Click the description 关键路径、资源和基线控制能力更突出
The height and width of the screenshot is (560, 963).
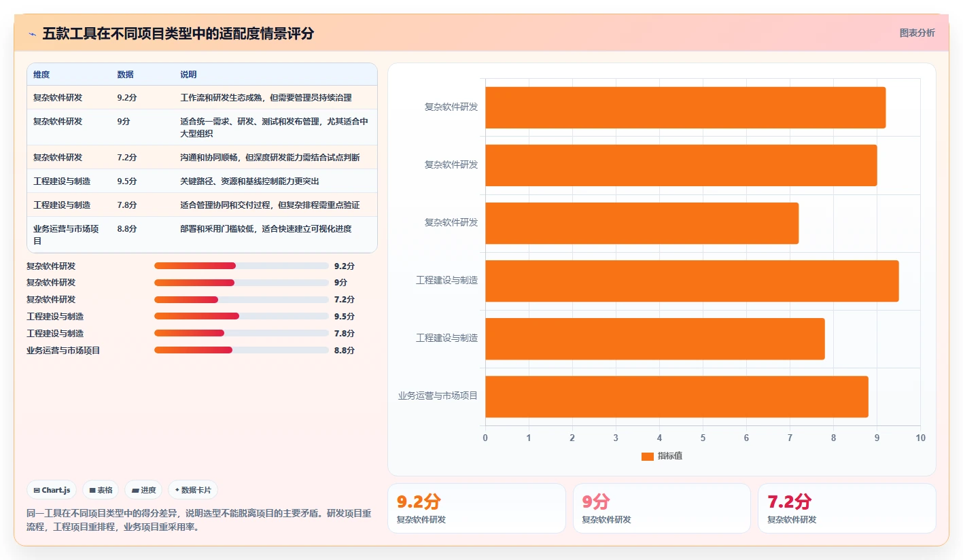pos(249,181)
